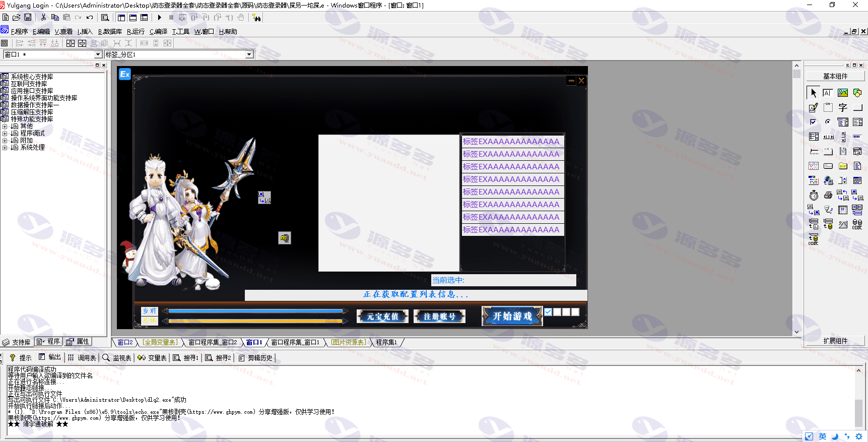The image size is (868, 442).
Task: Toggle the last empty checkbox on the form
Action: pyautogui.click(x=575, y=312)
